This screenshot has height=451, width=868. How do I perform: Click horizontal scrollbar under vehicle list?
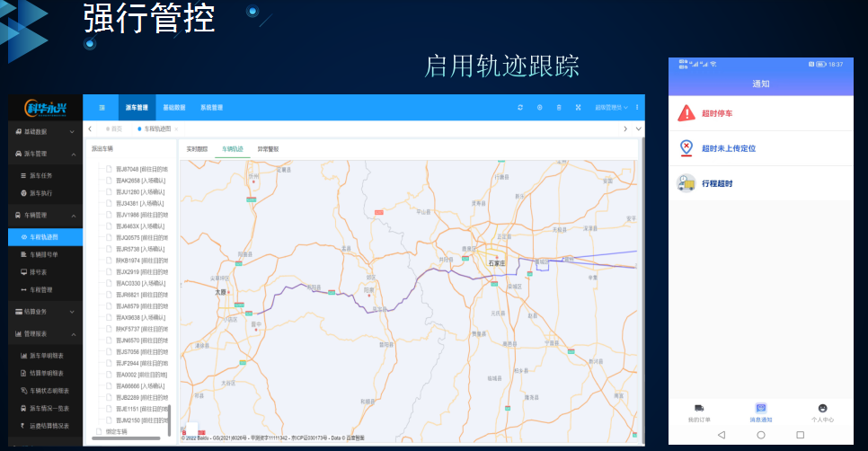pos(126,438)
